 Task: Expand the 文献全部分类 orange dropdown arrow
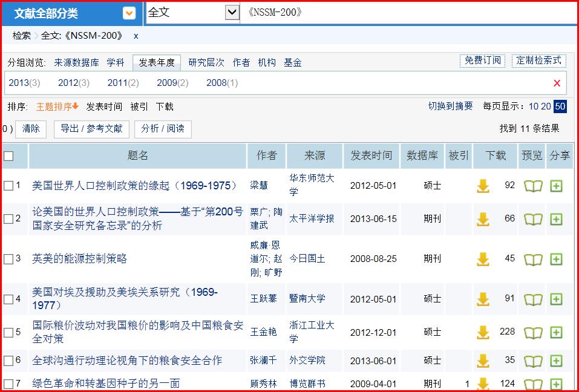(x=129, y=13)
